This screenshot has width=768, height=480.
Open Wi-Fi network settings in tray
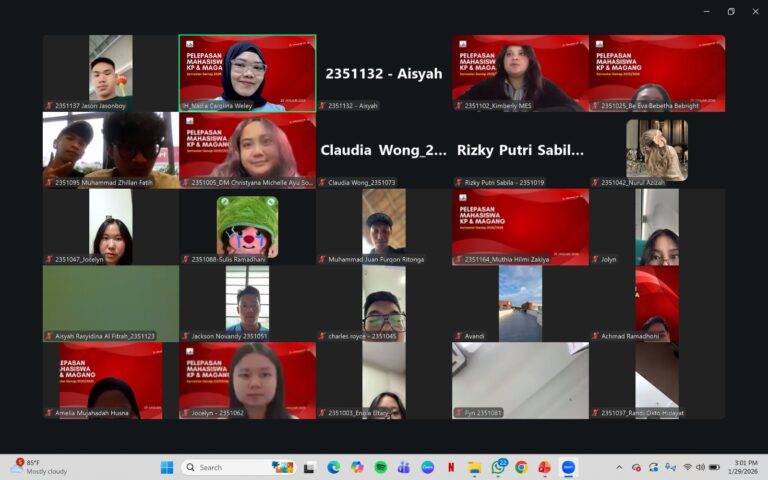point(688,467)
